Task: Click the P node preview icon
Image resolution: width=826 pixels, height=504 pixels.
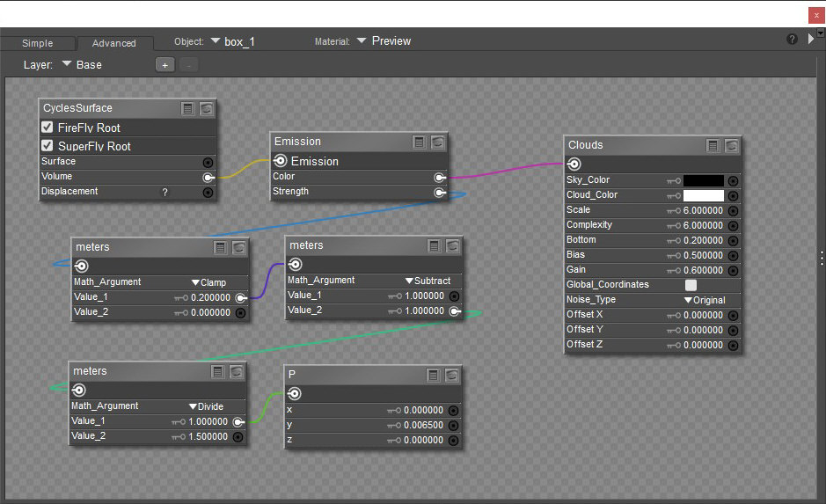Action: pos(451,375)
